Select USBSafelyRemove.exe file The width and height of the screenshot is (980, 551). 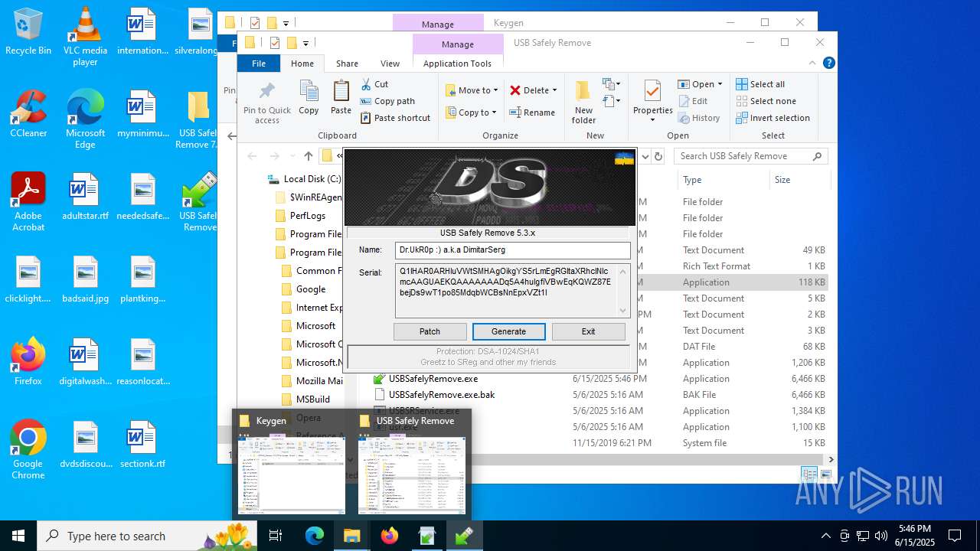(433, 379)
